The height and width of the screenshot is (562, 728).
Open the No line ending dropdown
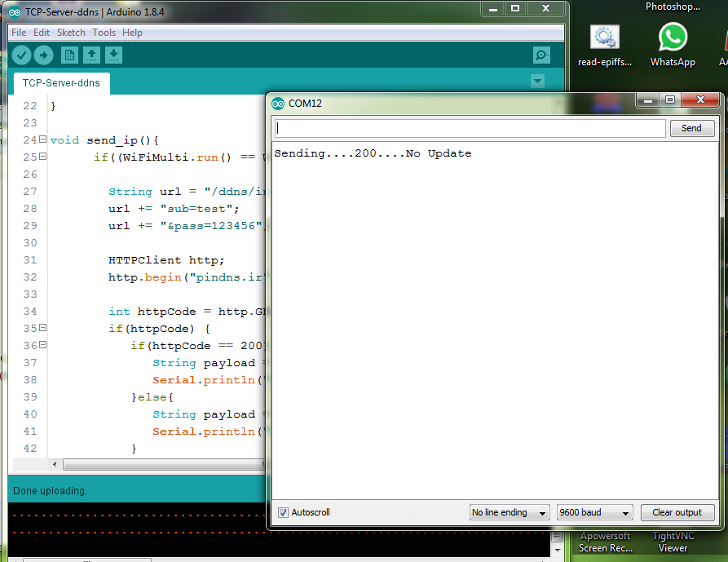[510, 512]
